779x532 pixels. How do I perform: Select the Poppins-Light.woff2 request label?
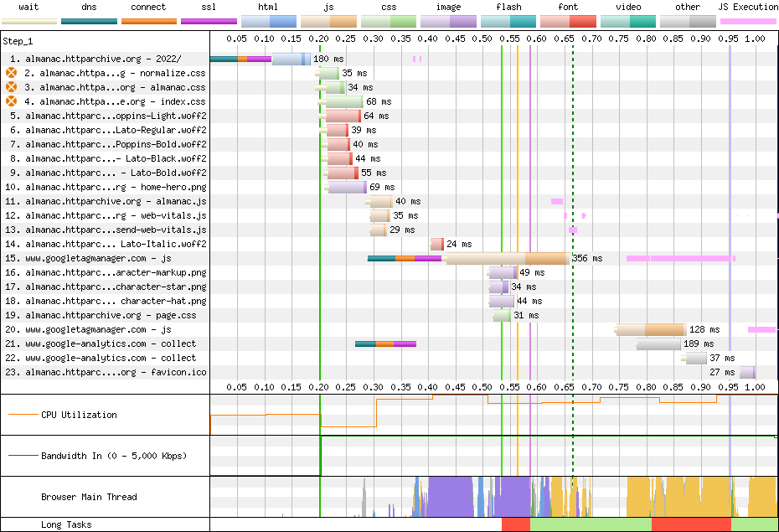point(108,116)
